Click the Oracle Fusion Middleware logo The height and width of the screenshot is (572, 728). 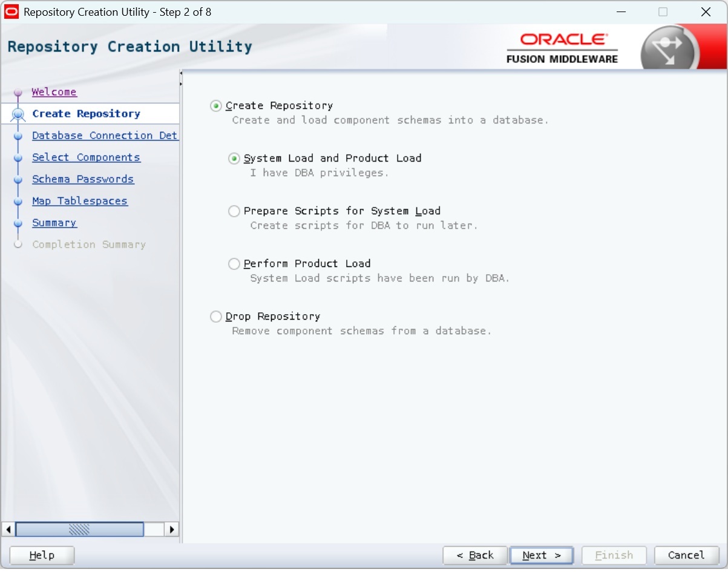tap(562, 48)
